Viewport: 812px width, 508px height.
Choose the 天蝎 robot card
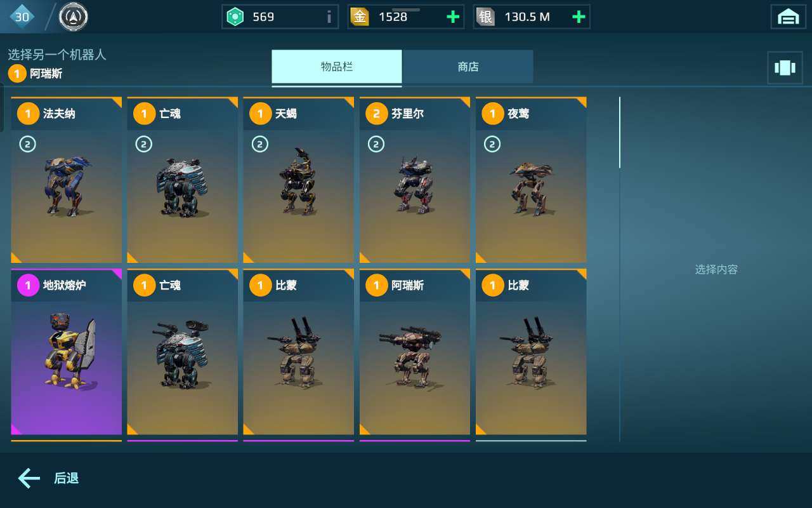[x=299, y=180]
